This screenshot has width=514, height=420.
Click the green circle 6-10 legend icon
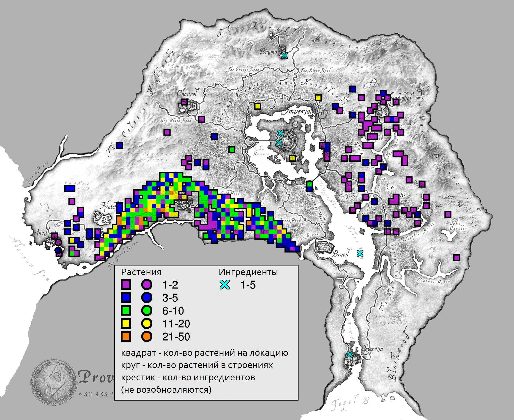click(x=147, y=311)
